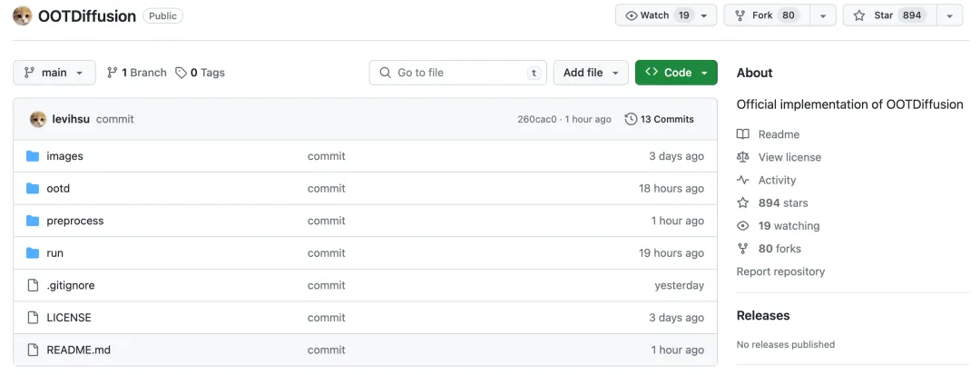The width and height of the screenshot is (980, 375).
Task: Open the Add file dropdown
Action: point(591,73)
